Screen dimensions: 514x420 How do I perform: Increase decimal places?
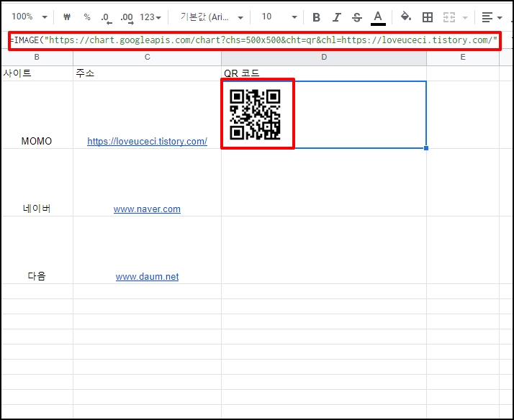tap(127, 17)
